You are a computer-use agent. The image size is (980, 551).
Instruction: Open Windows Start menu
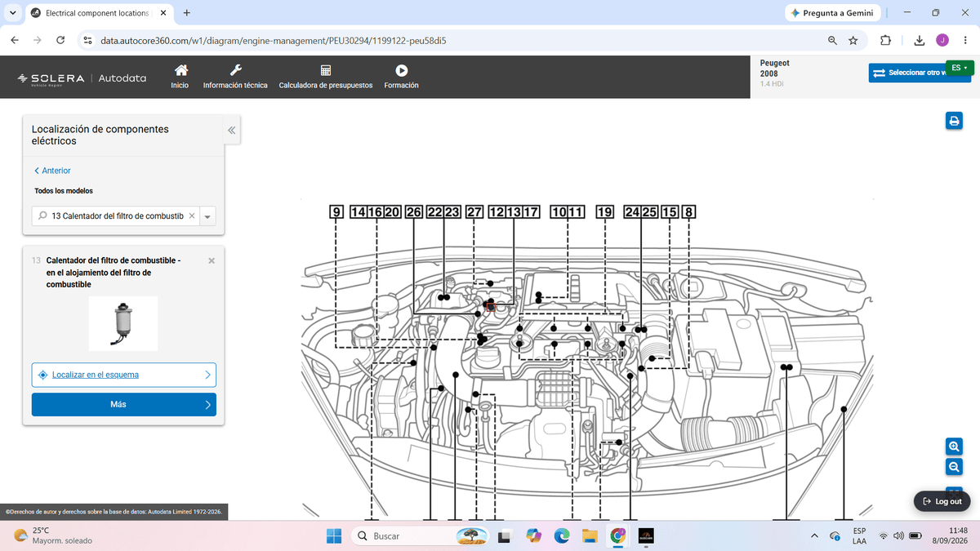coord(334,536)
